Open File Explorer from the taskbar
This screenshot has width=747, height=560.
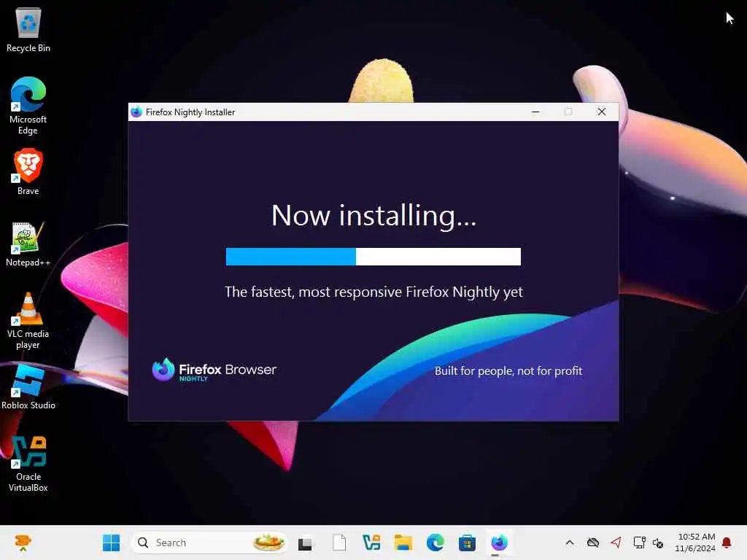click(403, 542)
